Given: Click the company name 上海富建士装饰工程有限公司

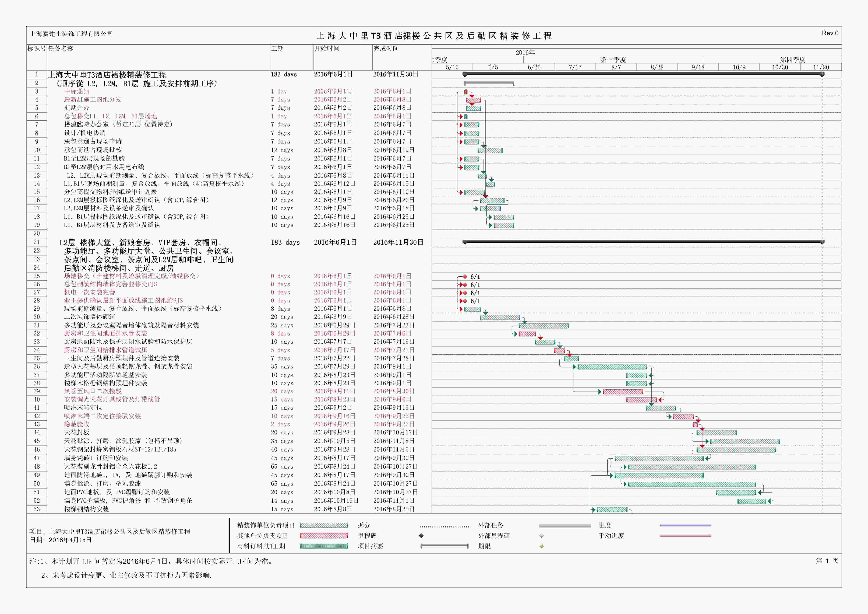Looking at the screenshot, I should pos(71,34).
